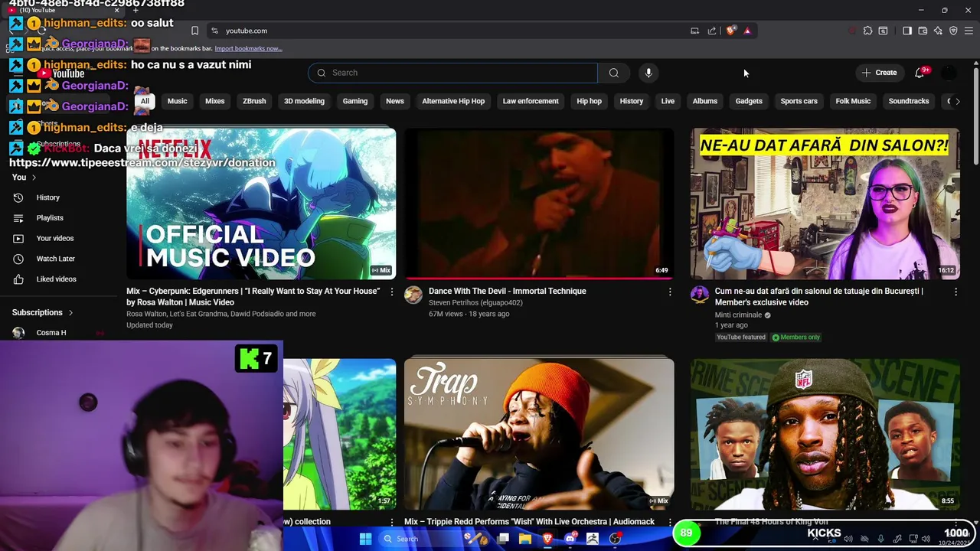Open options menu for Cyberpunk Edgerunners mix
Viewport: 980px width, 551px height.
(x=392, y=292)
